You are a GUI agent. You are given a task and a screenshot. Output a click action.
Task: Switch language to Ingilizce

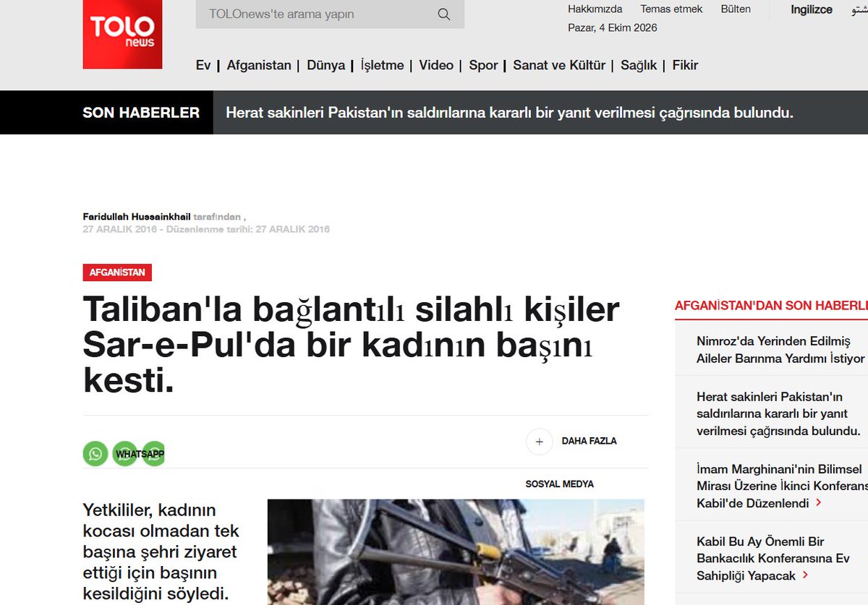click(x=812, y=10)
